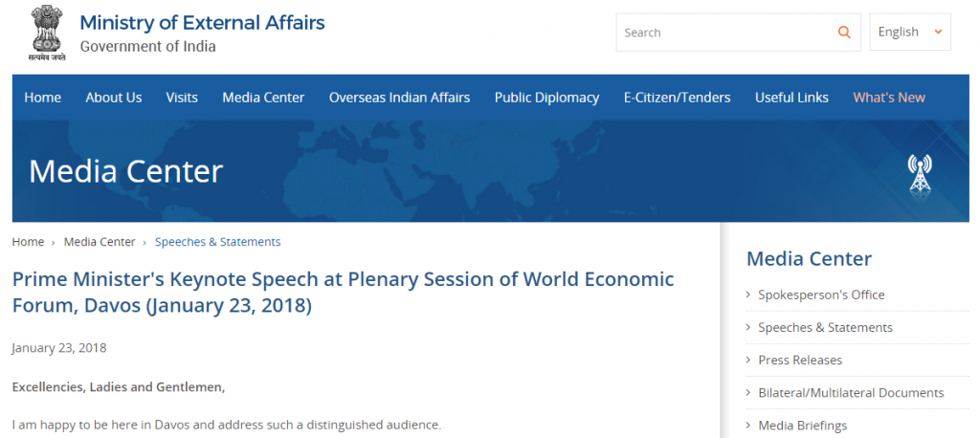Click the broadcast tower icon in banner

click(920, 177)
